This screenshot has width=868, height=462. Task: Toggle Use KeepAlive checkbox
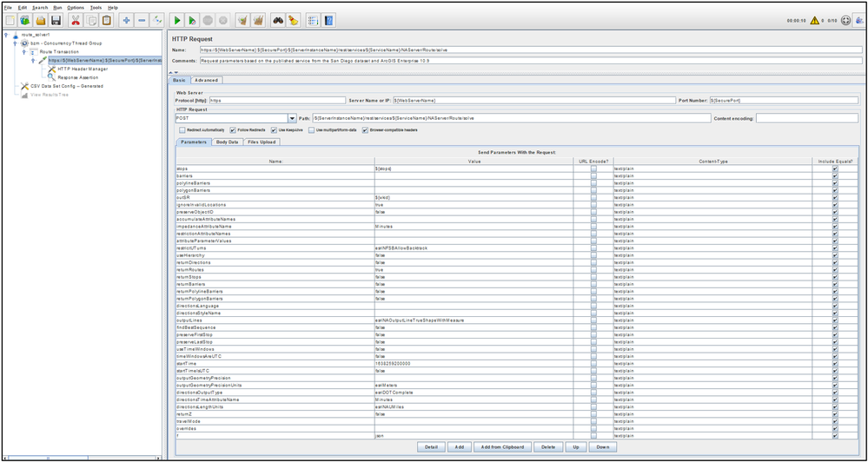[x=274, y=130]
